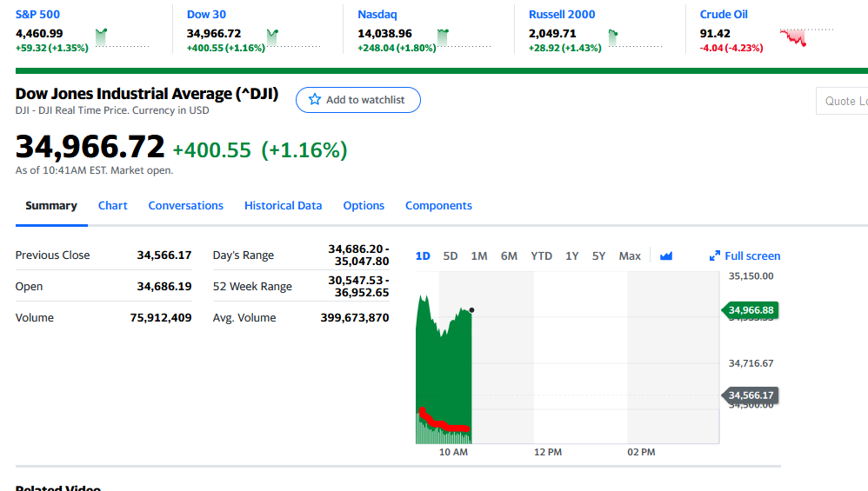Click the Nasdaq price 14,038.96
Image resolution: width=868 pixels, height=491 pixels.
point(384,34)
